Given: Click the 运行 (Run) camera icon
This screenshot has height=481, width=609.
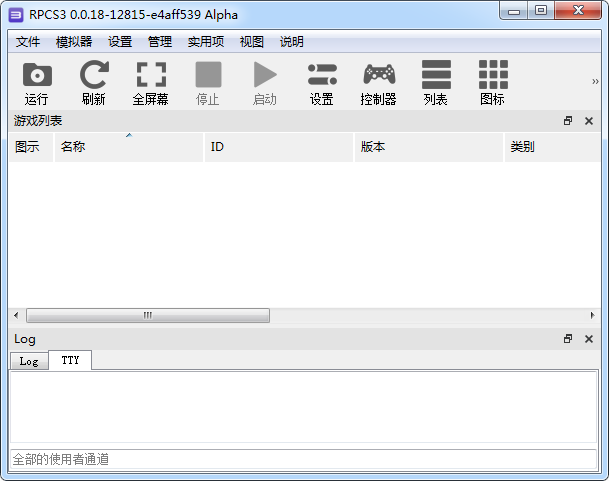Looking at the screenshot, I should 37,82.
